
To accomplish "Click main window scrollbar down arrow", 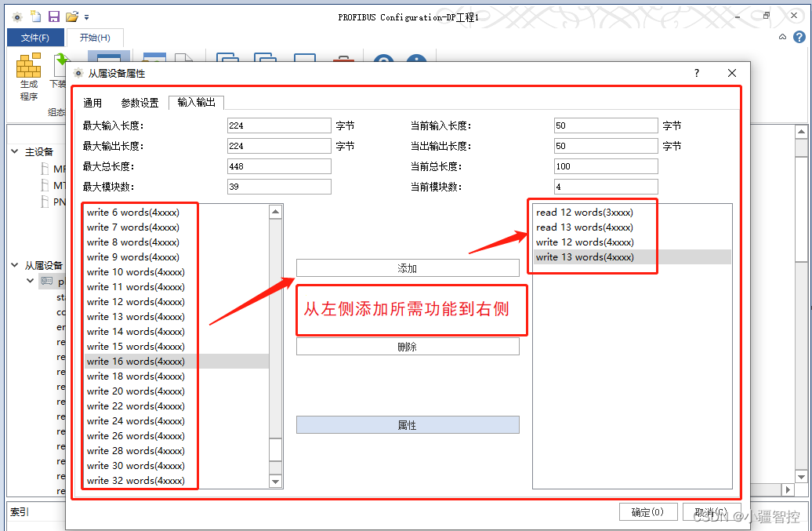I will pos(801,477).
